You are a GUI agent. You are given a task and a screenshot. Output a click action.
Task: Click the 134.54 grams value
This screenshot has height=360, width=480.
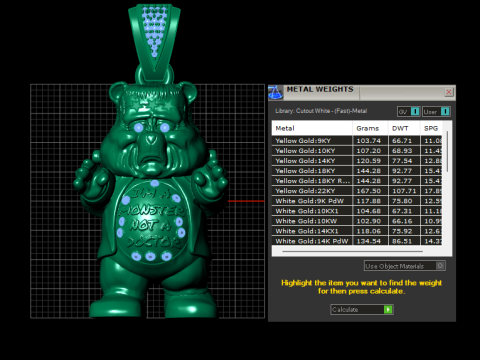[368, 241]
